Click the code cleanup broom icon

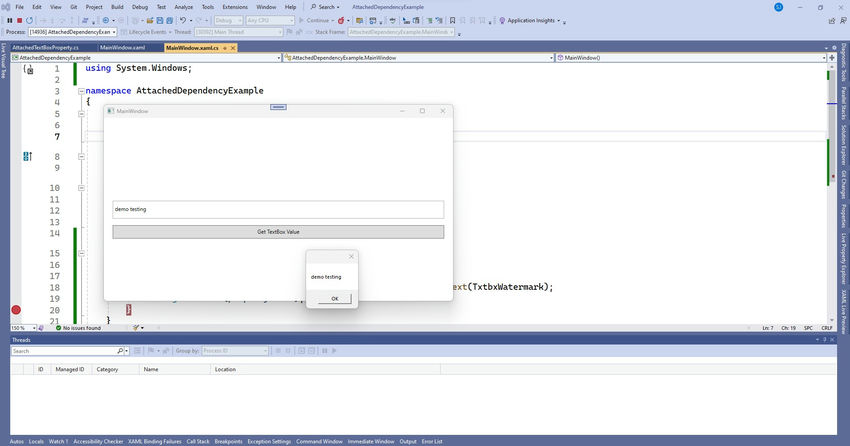tap(136, 328)
